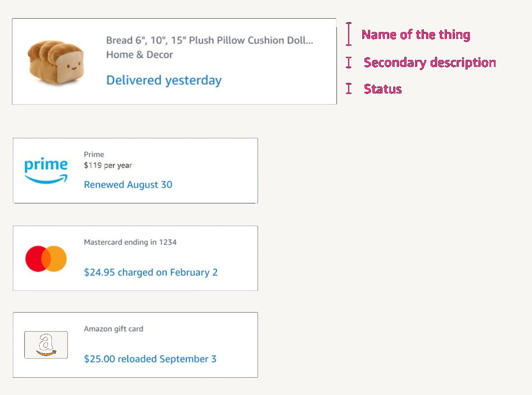This screenshot has width=532, height=395.
Task: Click the Prime logo icon
Action: (x=46, y=171)
